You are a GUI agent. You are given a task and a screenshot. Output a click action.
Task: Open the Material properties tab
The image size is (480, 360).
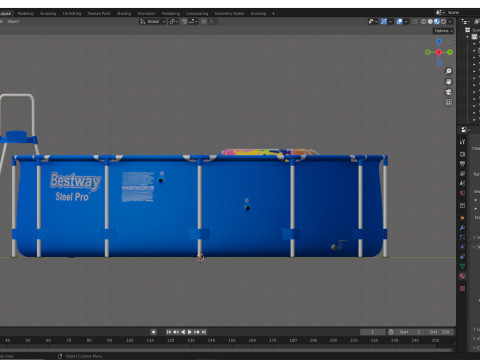(462, 276)
